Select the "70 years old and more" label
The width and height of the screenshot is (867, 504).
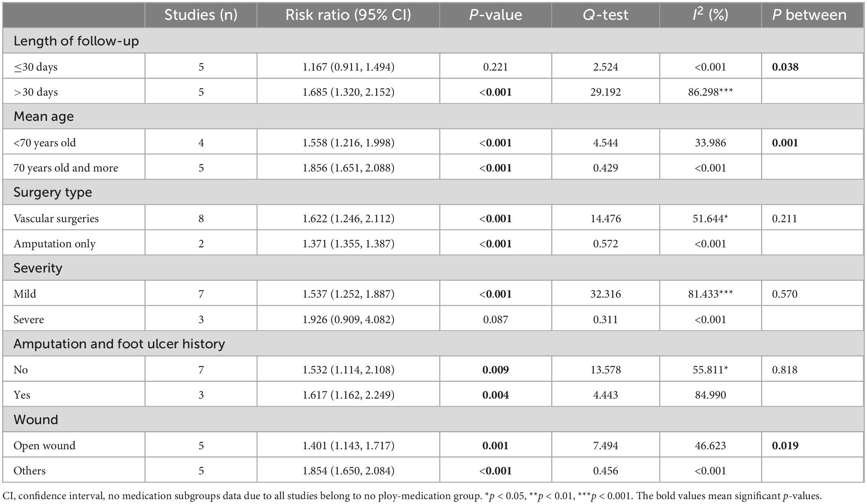pyautogui.click(x=66, y=168)
